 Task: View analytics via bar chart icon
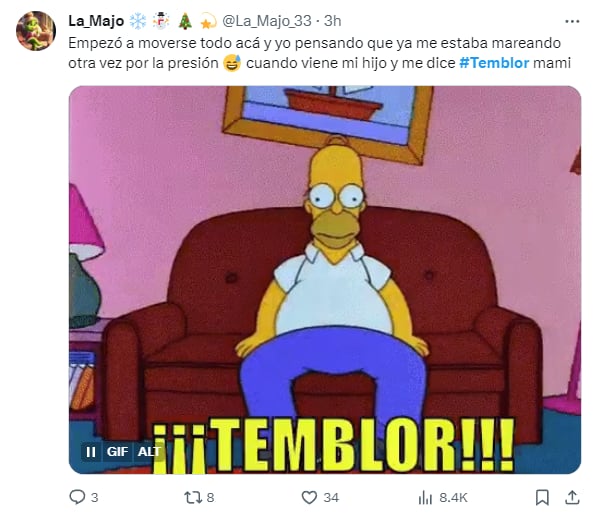point(425,498)
